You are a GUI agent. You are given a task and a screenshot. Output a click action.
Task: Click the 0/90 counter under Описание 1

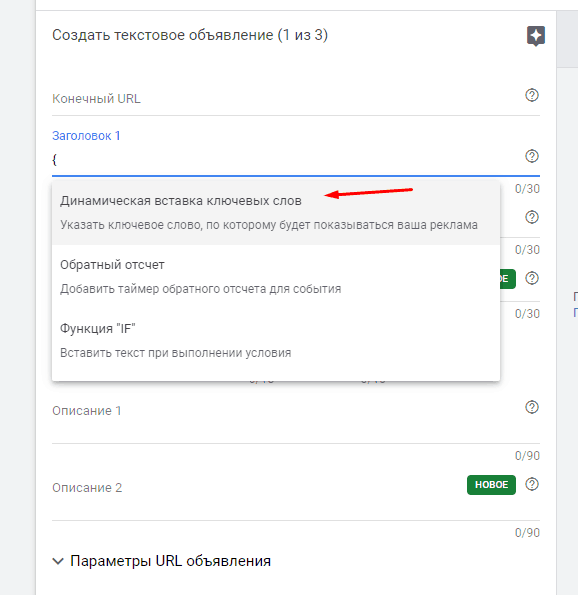click(x=527, y=455)
